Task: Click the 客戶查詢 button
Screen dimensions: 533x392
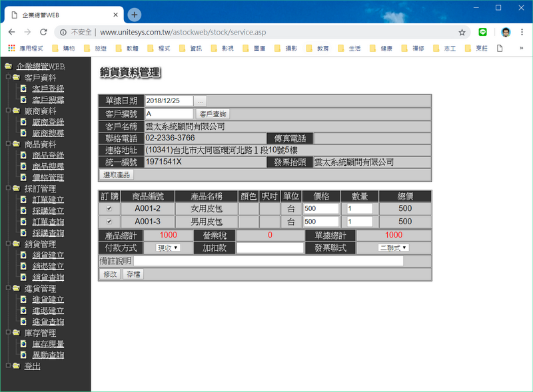Action: (x=213, y=114)
